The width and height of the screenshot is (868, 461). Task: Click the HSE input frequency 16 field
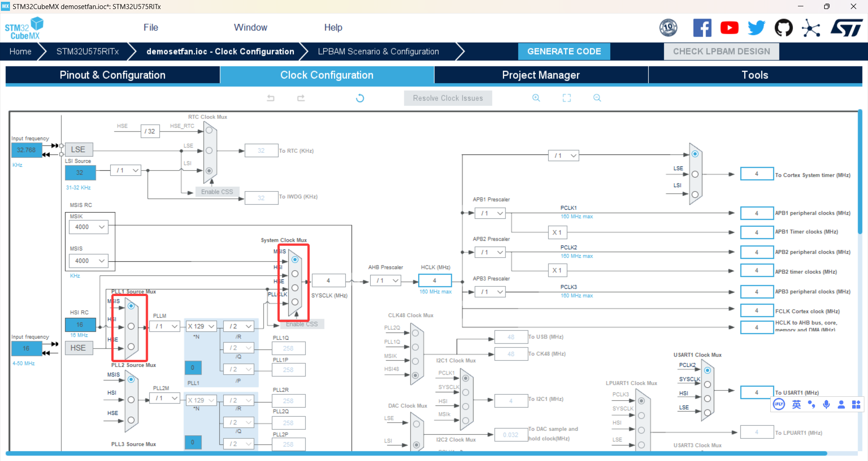(26, 348)
